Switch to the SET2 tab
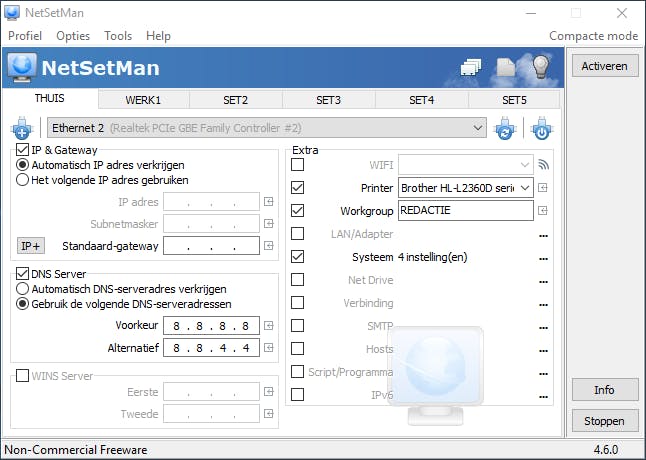The width and height of the screenshot is (646, 460). (236, 100)
